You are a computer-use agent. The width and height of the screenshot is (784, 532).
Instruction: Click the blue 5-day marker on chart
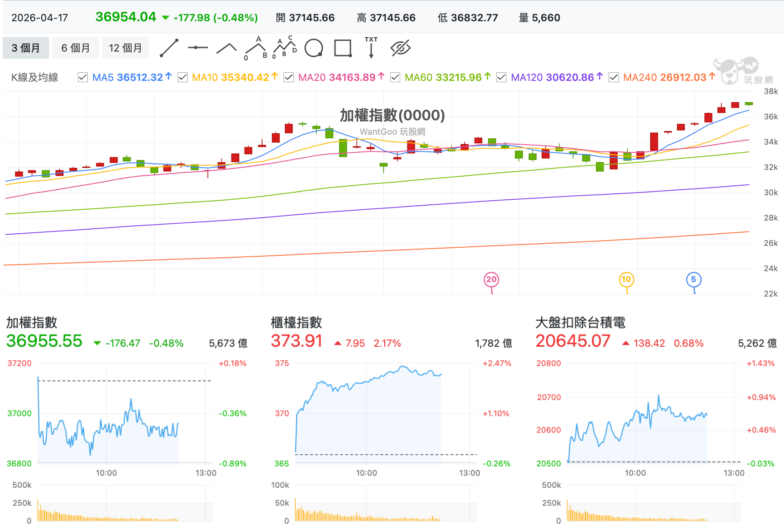point(694,279)
